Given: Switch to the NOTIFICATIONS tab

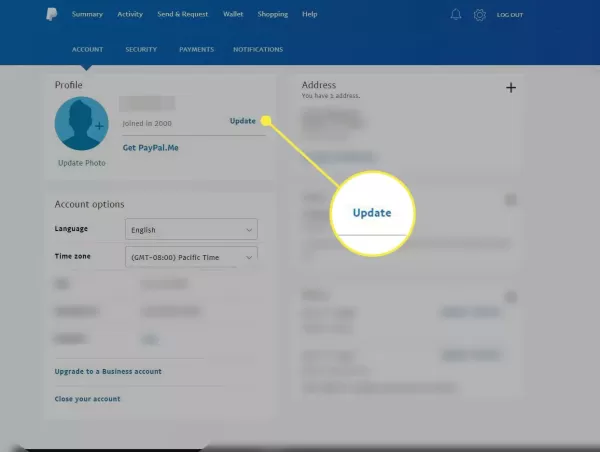Looking at the screenshot, I should 258,49.
